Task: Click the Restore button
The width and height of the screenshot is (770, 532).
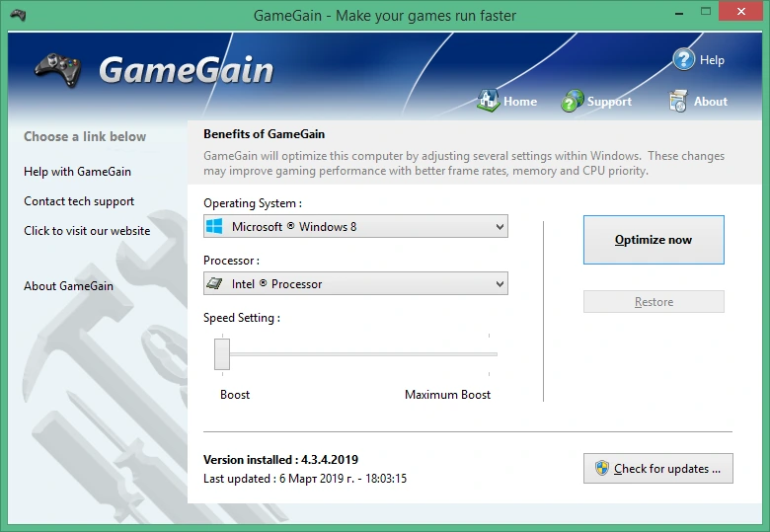Action: [654, 301]
